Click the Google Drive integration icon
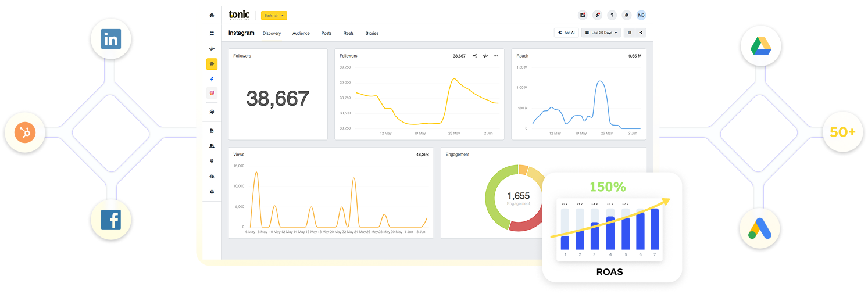 point(760,46)
